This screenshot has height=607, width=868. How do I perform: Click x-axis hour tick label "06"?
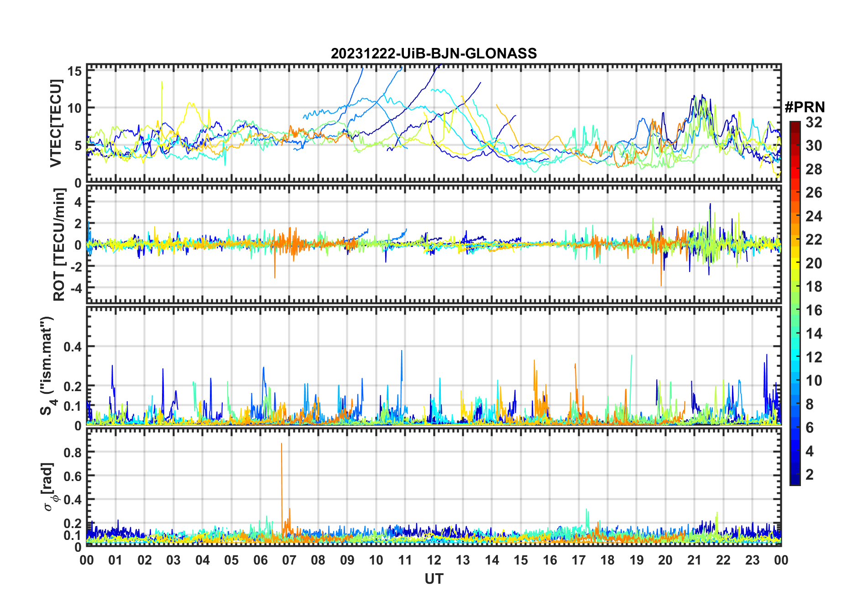[260, 560]
